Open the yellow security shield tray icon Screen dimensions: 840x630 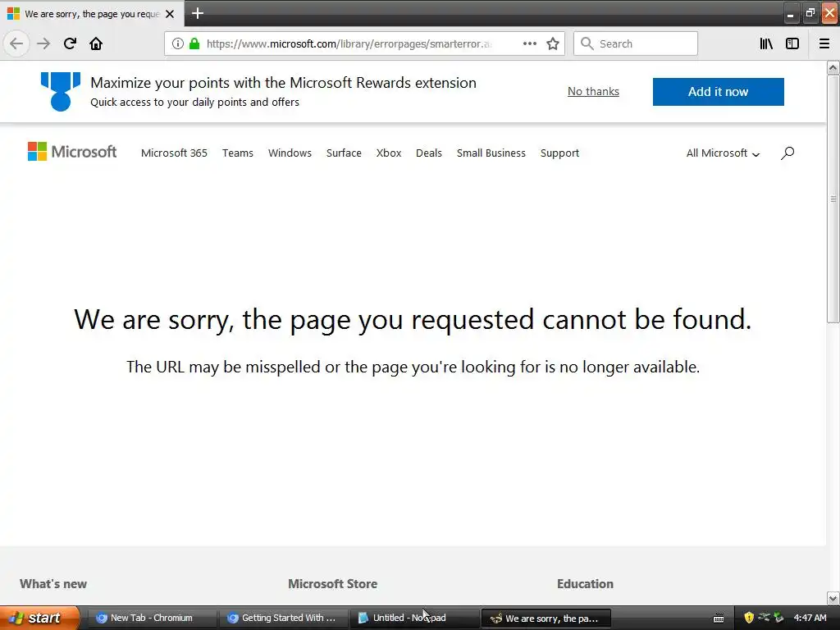click(749, 618)
